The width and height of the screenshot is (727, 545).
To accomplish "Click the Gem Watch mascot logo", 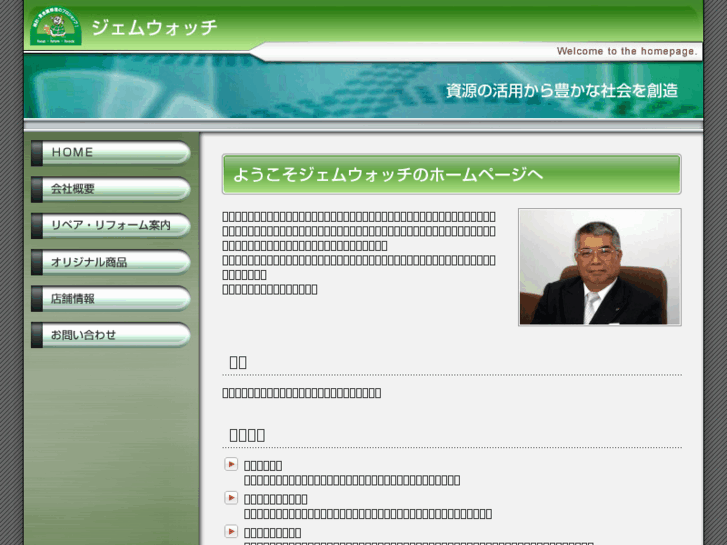I will pyautogui.click(x=56, y=27).
